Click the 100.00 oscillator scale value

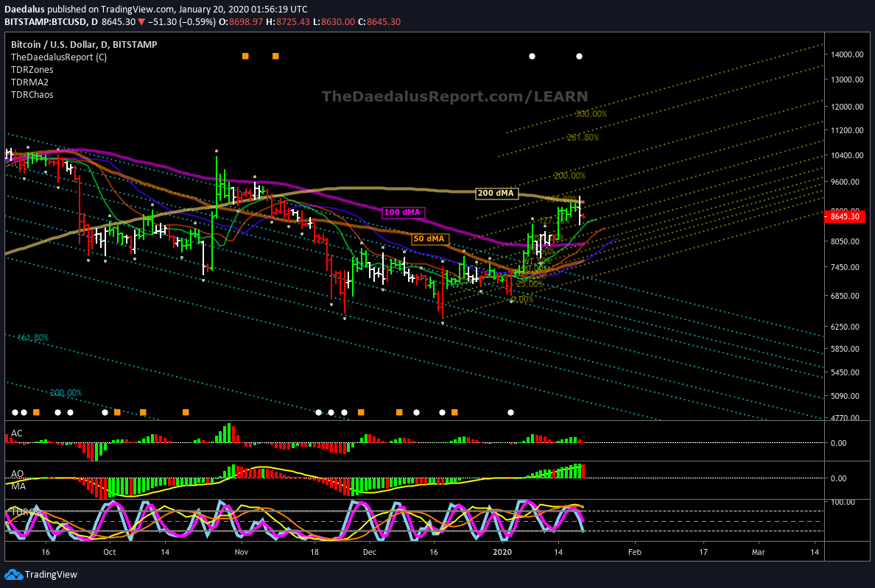pyautogui.click(x=843, y=502)
